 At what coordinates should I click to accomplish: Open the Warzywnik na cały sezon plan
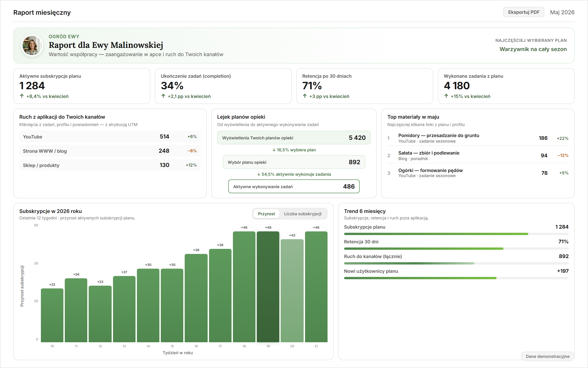pyautogui.click(x=533, y=49)
